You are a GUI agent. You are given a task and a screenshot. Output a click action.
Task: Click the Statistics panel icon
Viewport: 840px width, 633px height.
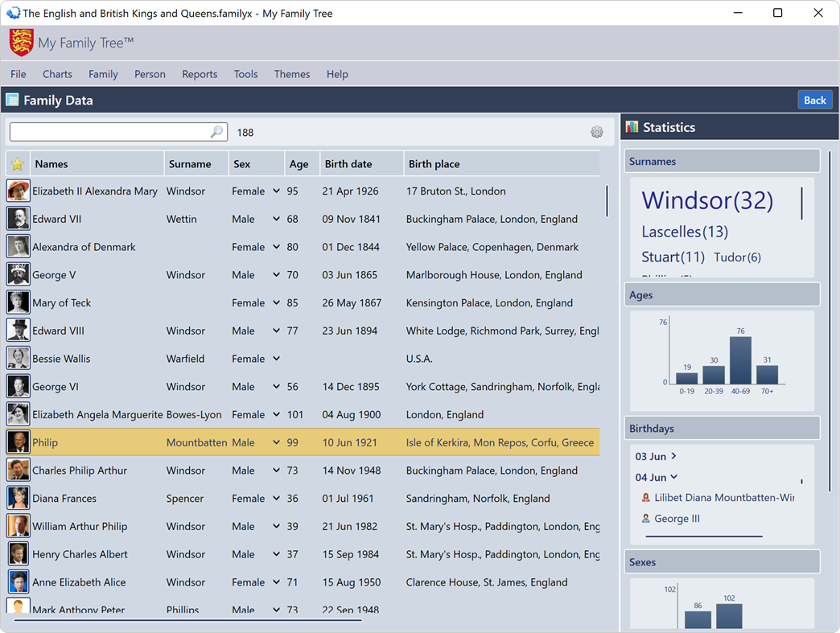click(x=631, y=126)
